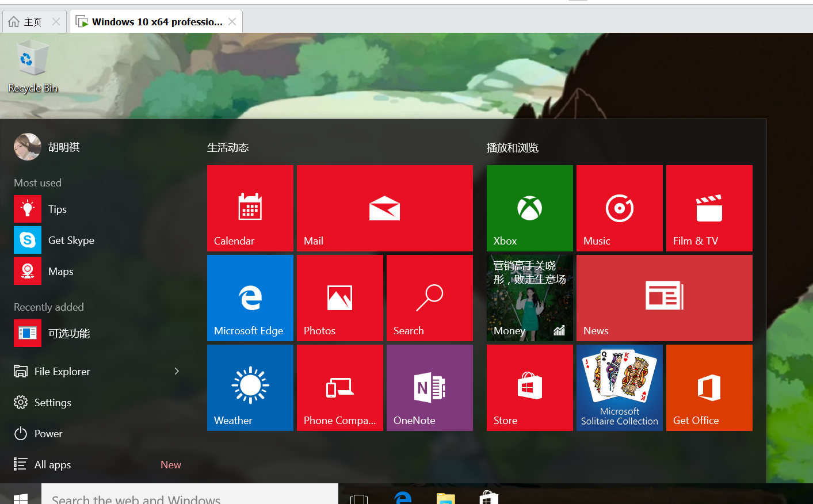Open the Music tile
813x504 pixels.
[x=620, y=208]
